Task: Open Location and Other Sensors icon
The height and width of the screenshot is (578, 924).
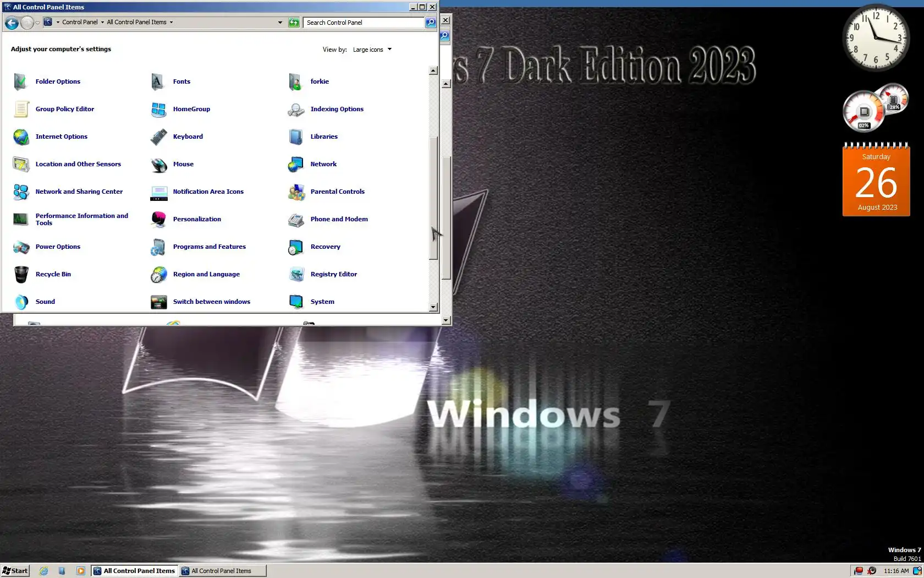Action: (21, 164)
